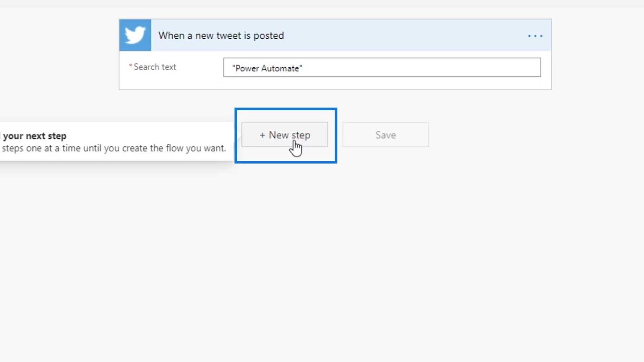644x362 pixels.
Task: Select the 'Search text' field label
Action: coord(155,67)
